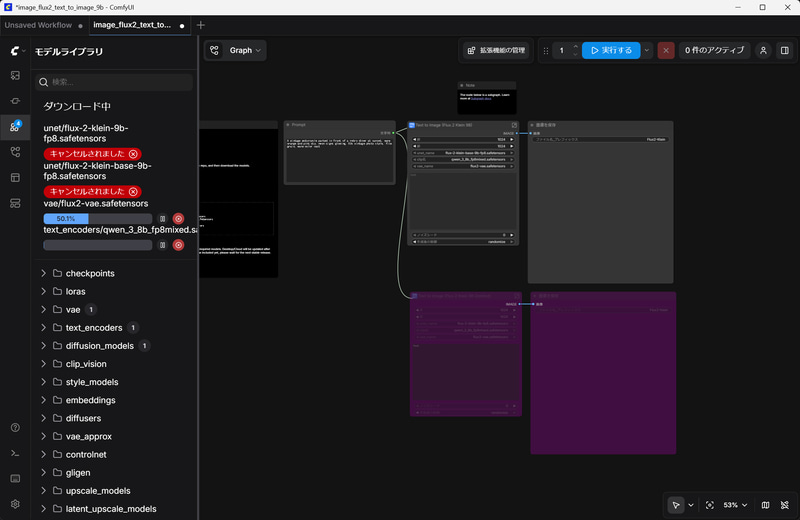This screenshot has height=520, width=800.
Task: Collapse the Note node via its dot
Action: pos(462,85)
